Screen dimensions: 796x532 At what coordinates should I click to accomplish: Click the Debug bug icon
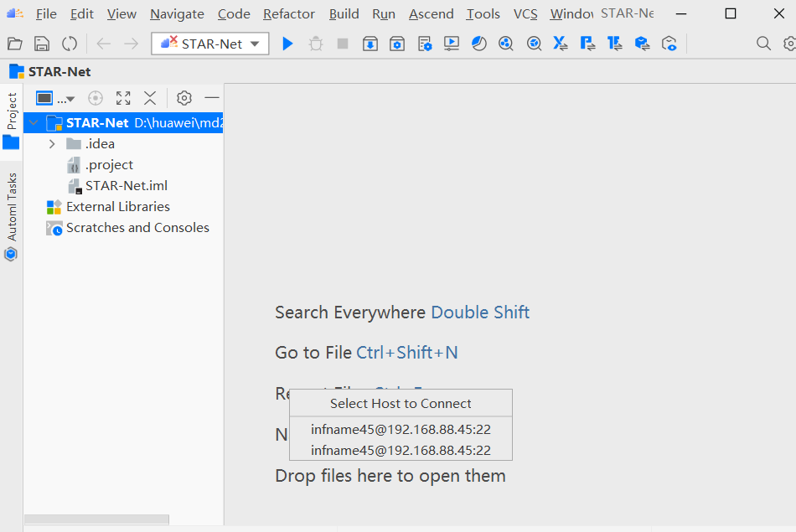click(316, 44)
